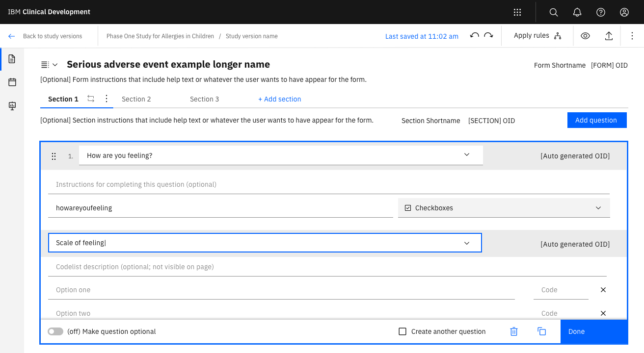Check Create another question checkbox

point(402,331)
